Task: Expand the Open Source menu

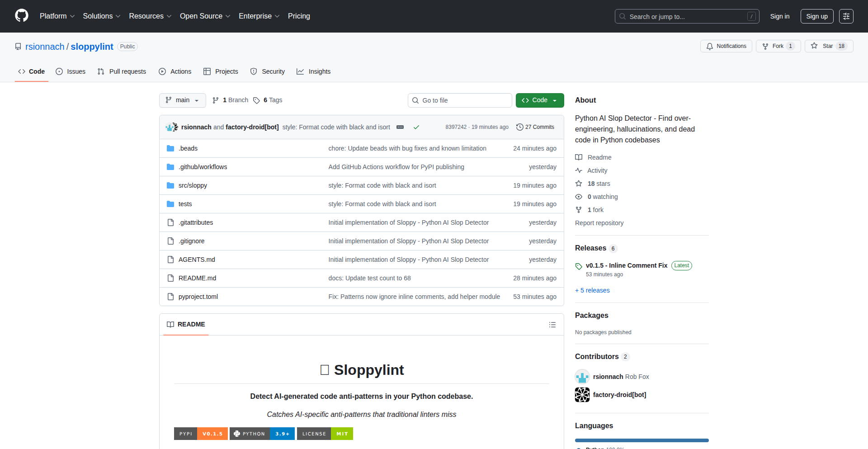Action: [205, 16]
